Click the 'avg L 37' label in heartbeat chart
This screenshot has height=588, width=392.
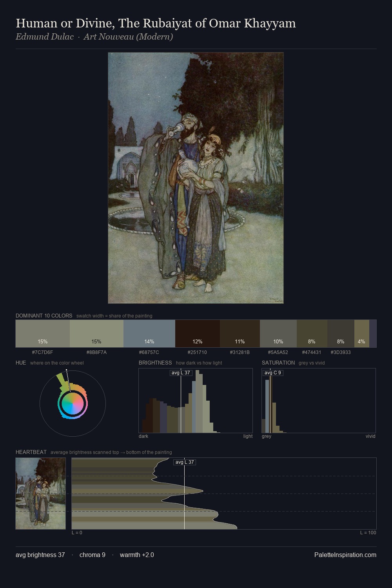(x=185, y=462)
